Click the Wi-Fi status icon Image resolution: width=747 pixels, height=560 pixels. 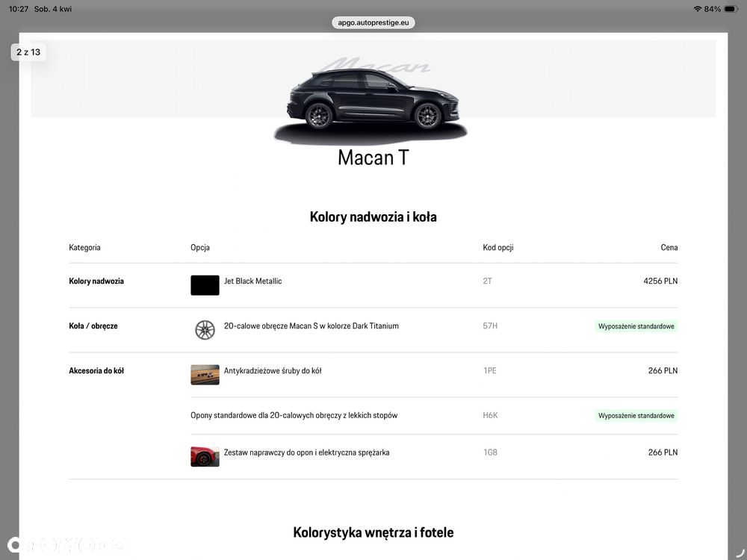pos(698,9)
